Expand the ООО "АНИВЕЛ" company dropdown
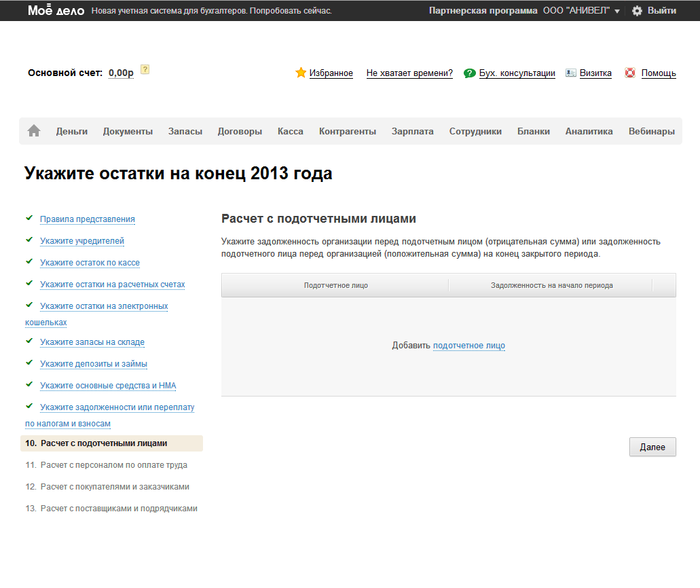The image size is (700, 588). [616, 12]
